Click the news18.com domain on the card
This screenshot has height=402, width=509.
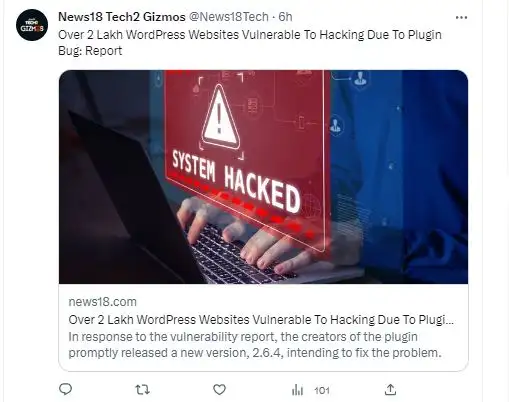[103, 302]
